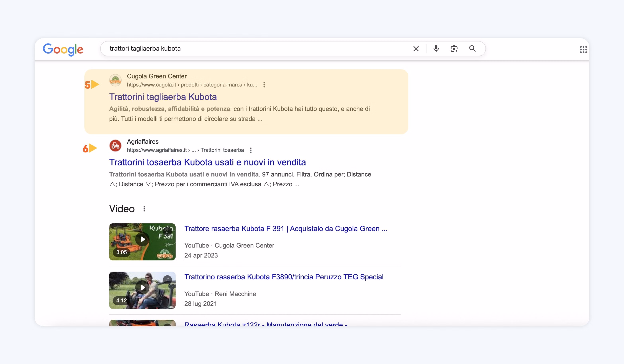Click the '28 lug 2021' date
Viewport: 624px width, 364px height.
(x=201, y=304)
